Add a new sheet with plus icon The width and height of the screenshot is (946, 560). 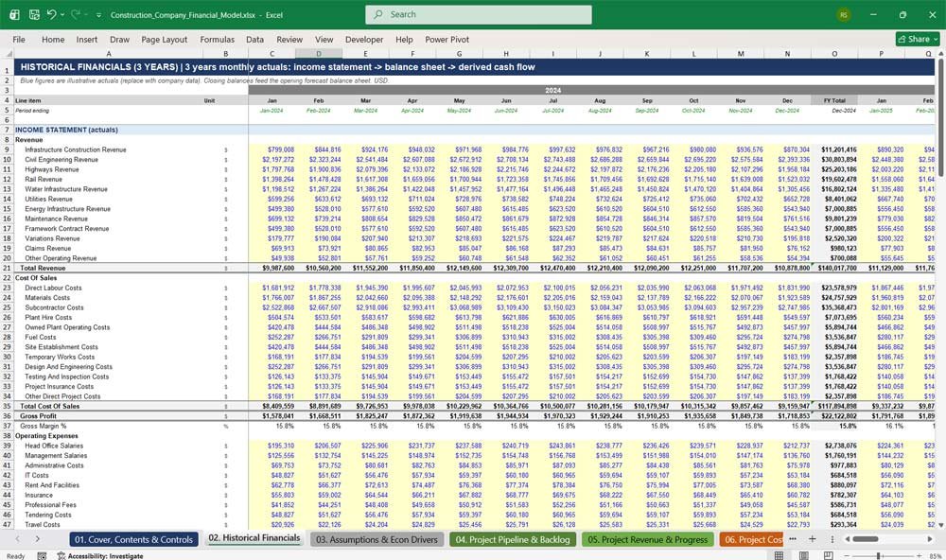click(812, 539)
